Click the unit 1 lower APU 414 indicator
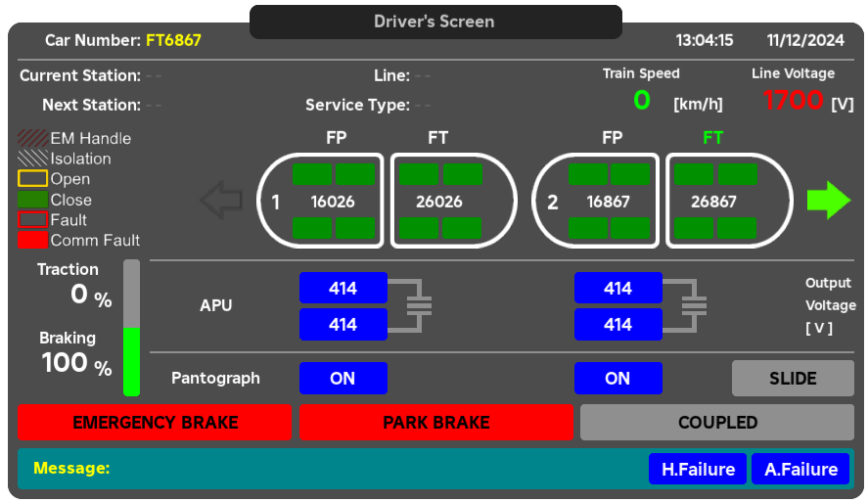This screenshot has width=868, height=503. (343, 324)
